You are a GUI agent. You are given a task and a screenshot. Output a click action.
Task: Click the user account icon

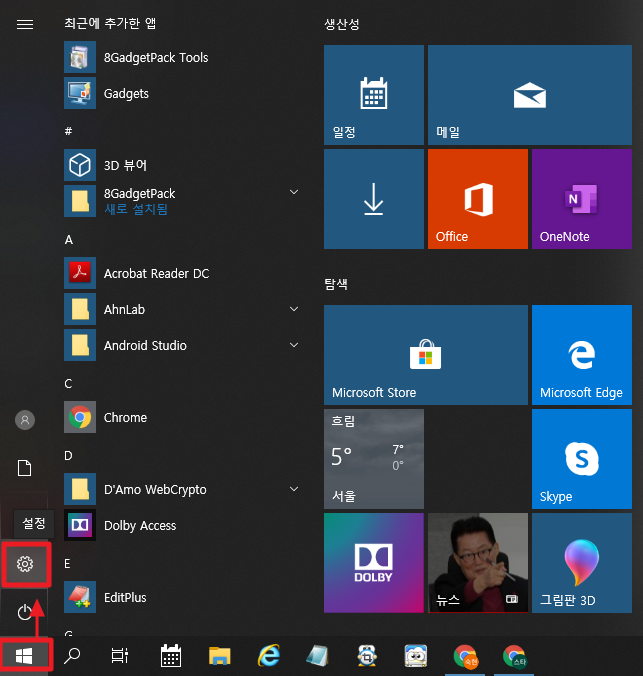25,420
